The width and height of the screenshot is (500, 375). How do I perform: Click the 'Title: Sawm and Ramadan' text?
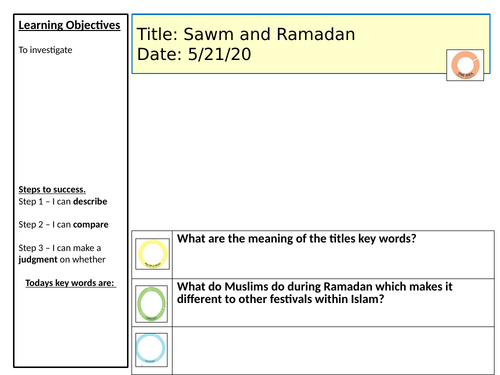(x=246, y=34)
